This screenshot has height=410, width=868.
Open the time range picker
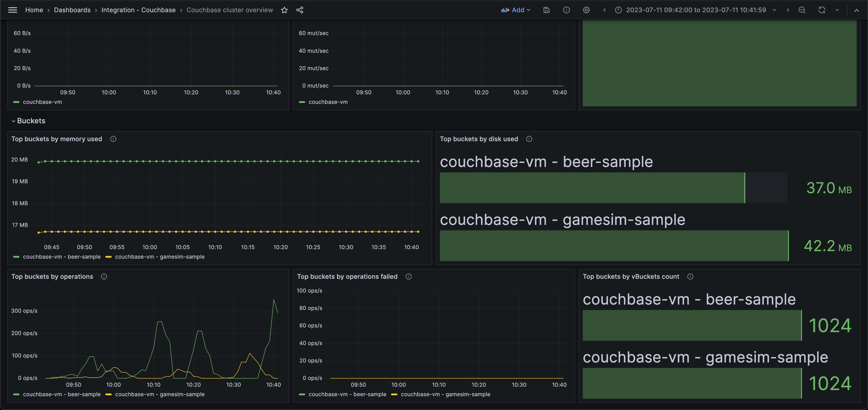click(696, 10)
